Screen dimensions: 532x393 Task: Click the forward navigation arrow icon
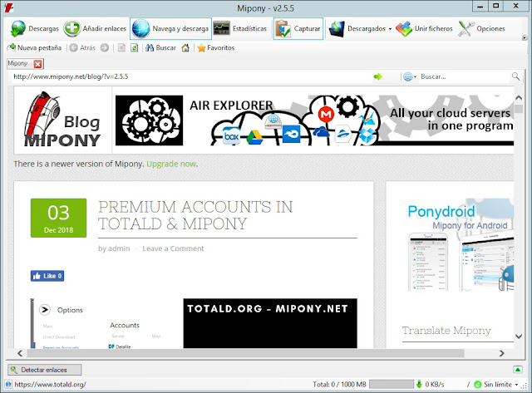click(105, 48)
